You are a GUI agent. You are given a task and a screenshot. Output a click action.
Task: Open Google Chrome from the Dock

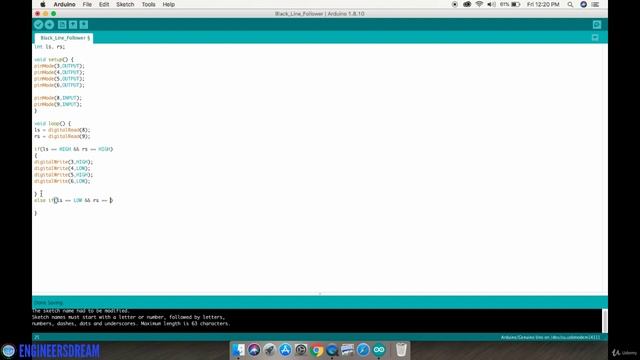click(x=316, y=350)
